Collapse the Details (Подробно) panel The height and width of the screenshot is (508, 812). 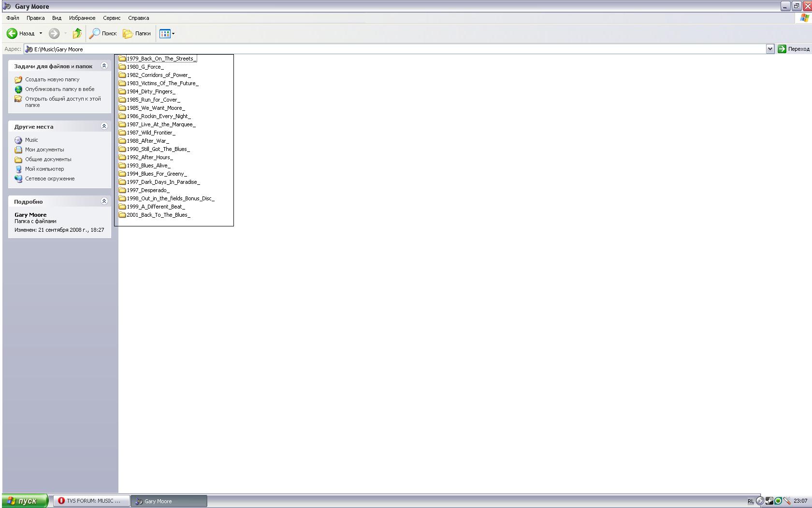point(104,201)
